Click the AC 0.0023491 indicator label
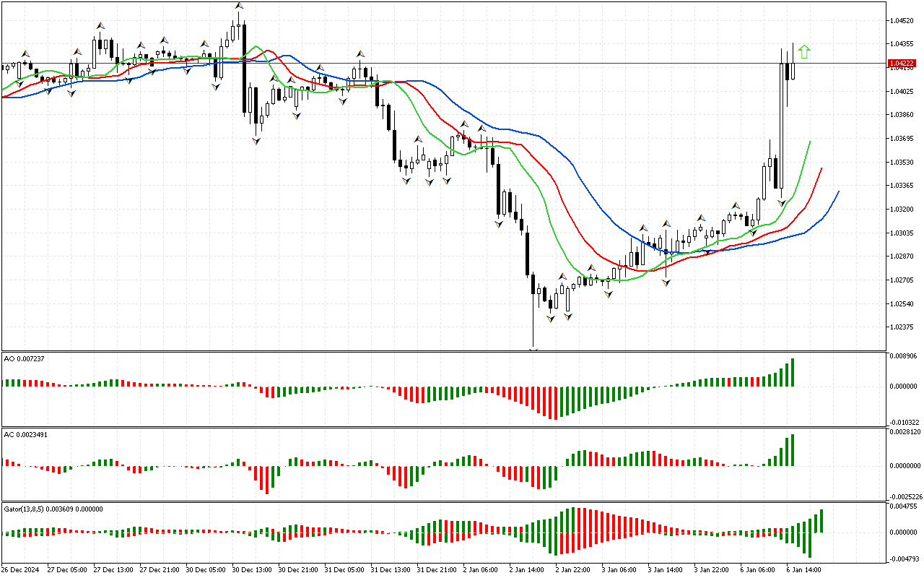Screen dimensions: 924x578 click(27, 434)
